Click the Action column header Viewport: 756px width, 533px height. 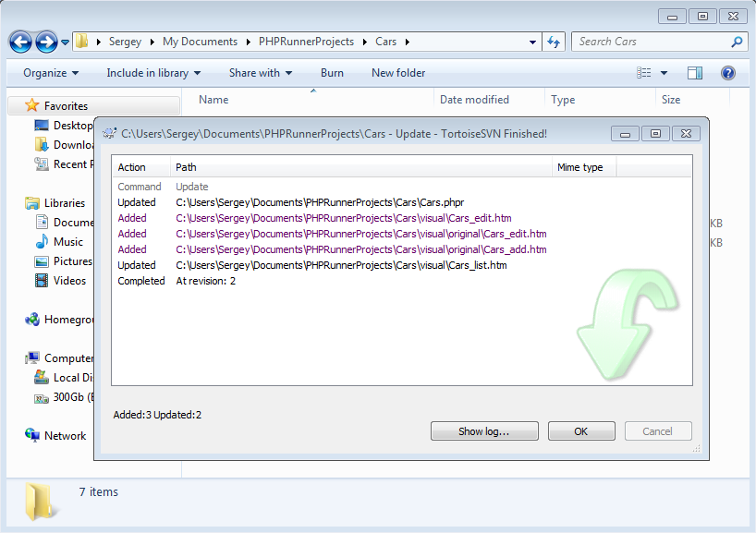140,167
